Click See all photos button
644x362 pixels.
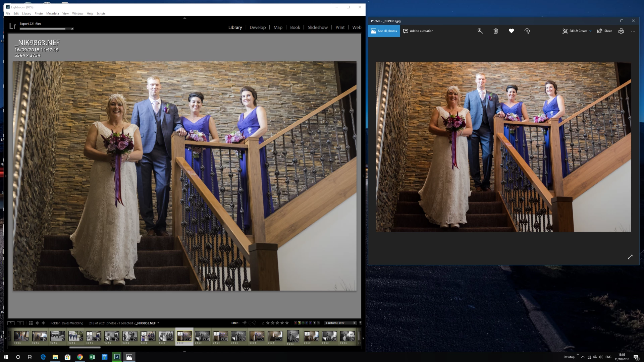(384, 31)
